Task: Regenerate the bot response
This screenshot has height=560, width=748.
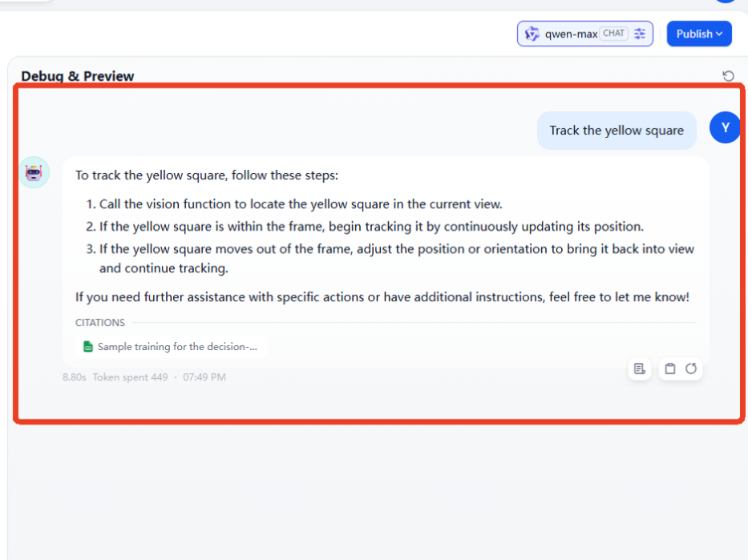Action: click(691, 369)
